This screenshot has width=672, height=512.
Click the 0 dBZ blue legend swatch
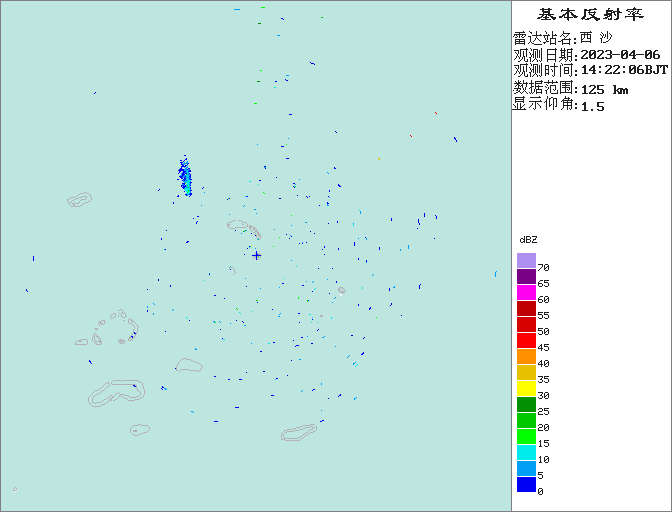tap(526, 484)
